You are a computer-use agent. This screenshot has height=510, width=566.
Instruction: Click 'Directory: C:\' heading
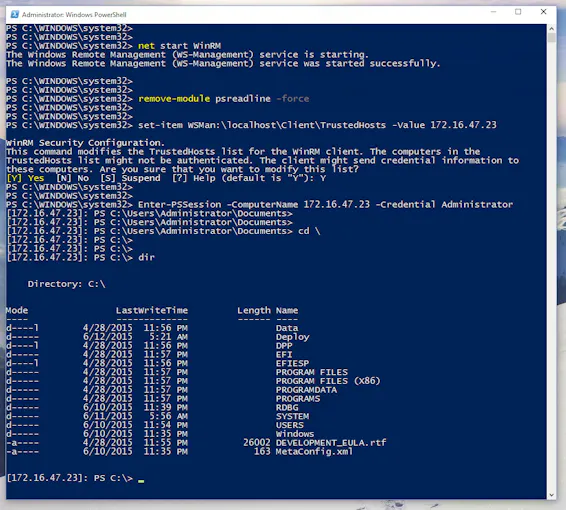(x=66, y=284)
